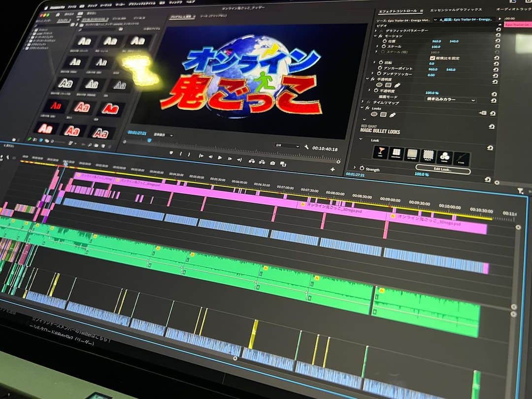
Task: Open the ウィンドウ menu
Action: [176, 2]
